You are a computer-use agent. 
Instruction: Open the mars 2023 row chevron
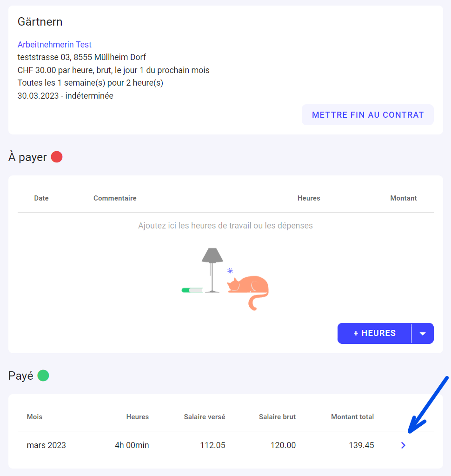403,445
